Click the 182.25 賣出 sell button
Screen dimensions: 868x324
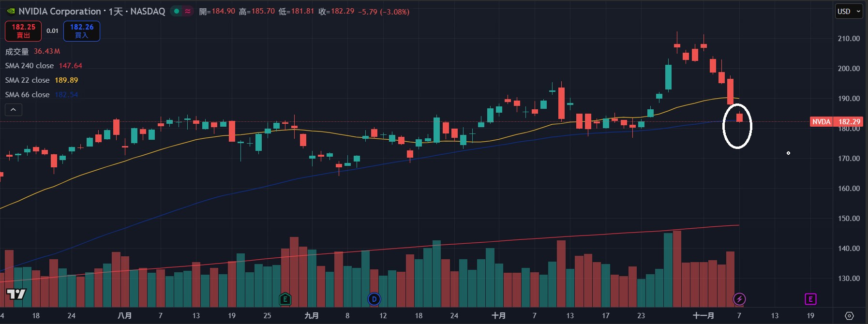point(23,31)
